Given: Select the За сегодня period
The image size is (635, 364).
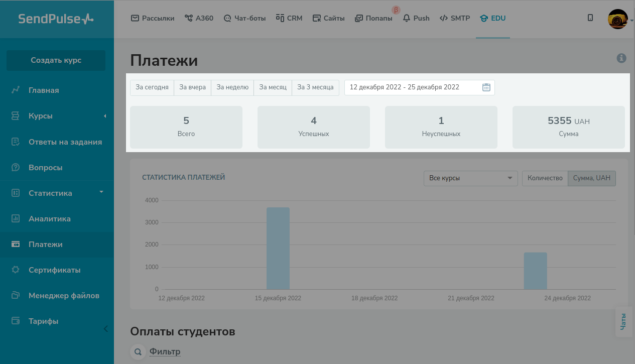Looking at the screenshot, I should point(152,87).
